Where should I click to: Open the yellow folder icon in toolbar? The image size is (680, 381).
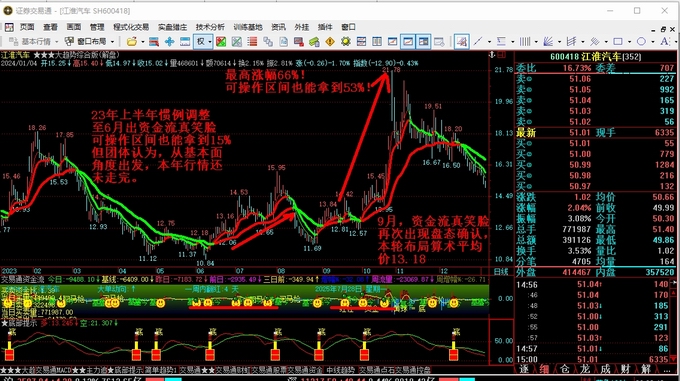click(x=131, y=42)
